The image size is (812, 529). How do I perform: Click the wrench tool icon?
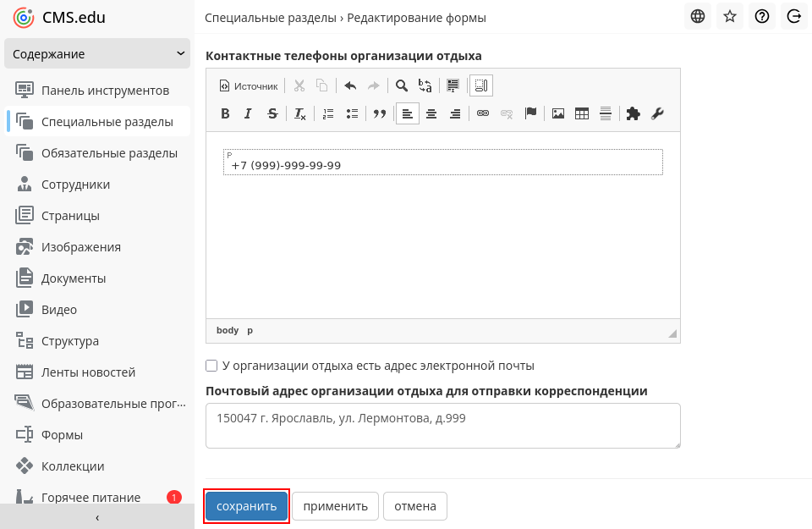(x=657, y=114)
